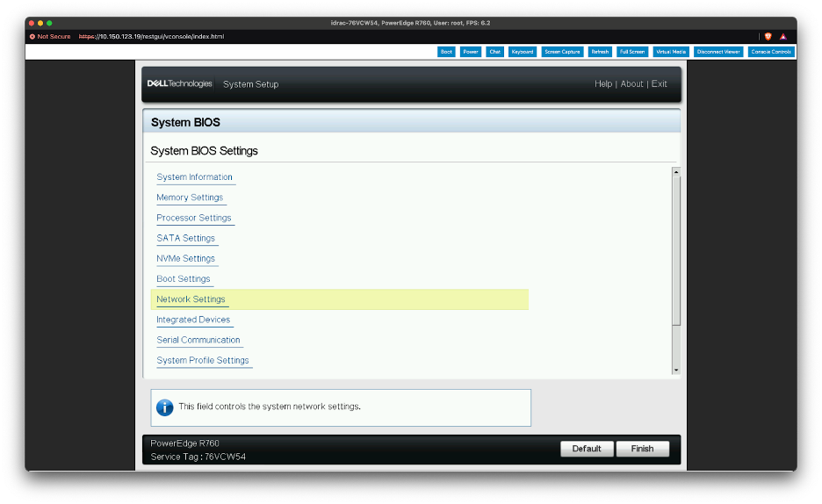The image size is (822, 504).
Task: Open the Keyboard toolbar button
Action: [523, 52]
